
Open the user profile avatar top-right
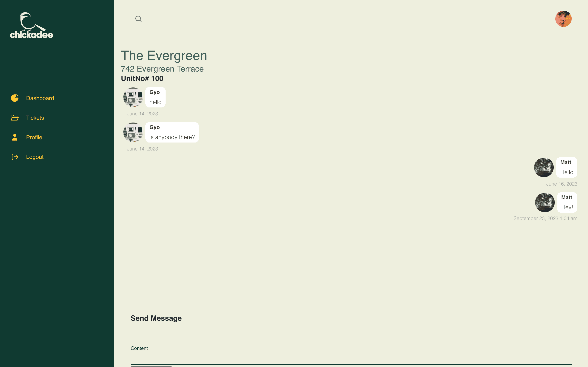[563, 19]
